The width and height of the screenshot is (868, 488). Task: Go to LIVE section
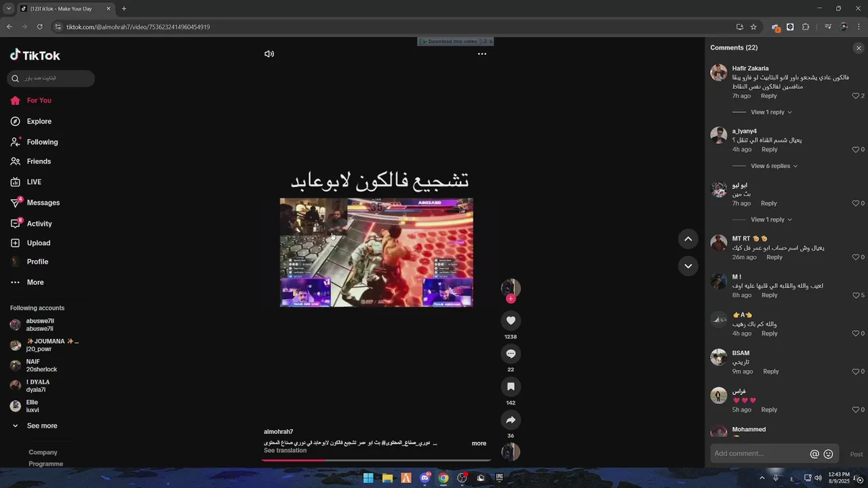(26, 182)
